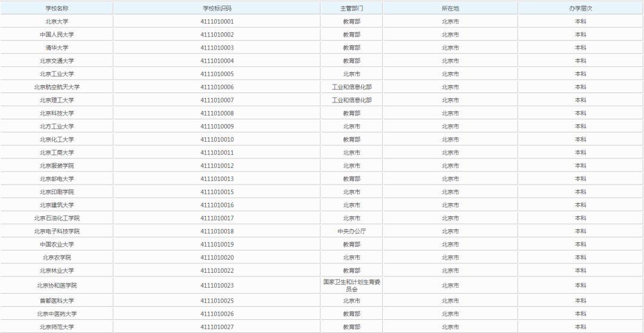Click the 北京工商大学 name cell
Image resolution: width=644 pixels, height=333 pixels.
coord(57,153)
